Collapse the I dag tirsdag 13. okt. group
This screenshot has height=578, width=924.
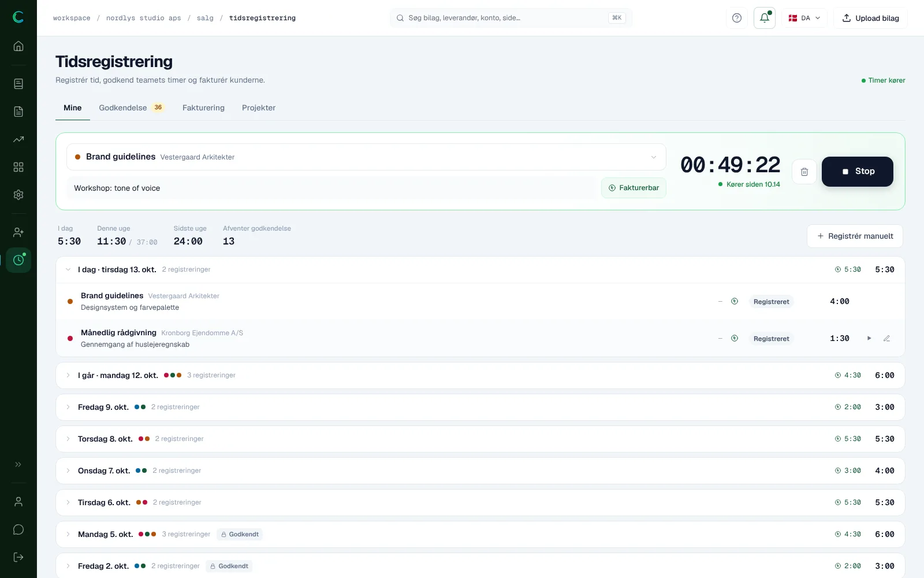pos(480,269)
